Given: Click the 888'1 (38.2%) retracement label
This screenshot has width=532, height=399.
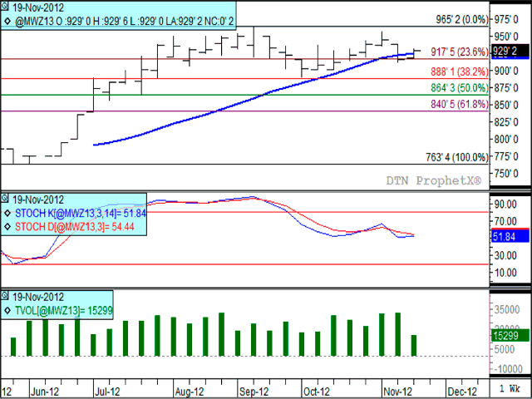Looking at the screenshot, I should coord(460,71).
